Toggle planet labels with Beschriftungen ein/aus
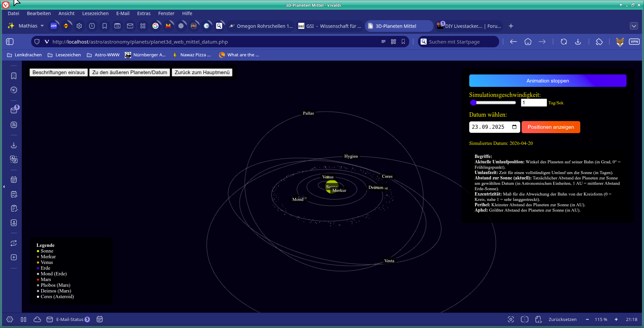The width and height of the screenshot is (644, 328). pyautogui.click(x=59, y=72)
